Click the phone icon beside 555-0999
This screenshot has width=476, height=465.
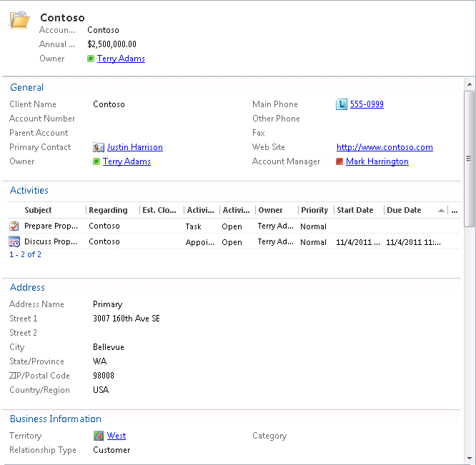coord(342,104)
